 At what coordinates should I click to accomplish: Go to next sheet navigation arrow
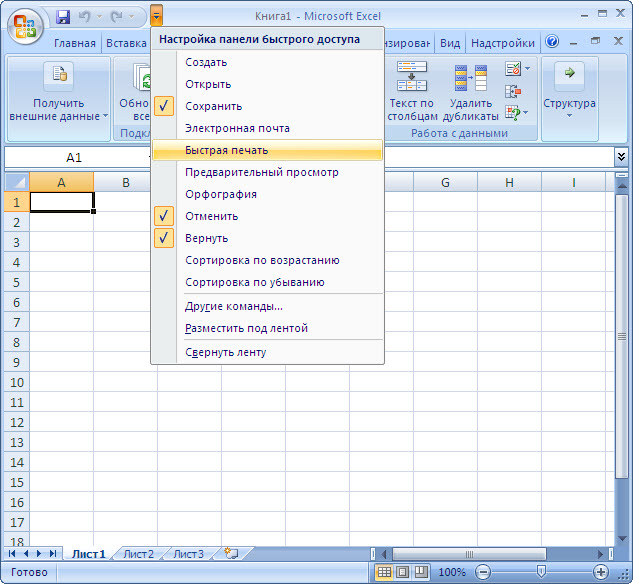click(39, 553)
